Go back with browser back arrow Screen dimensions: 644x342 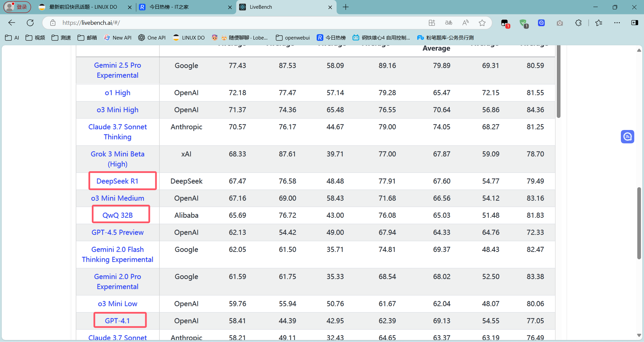(12, 23)
